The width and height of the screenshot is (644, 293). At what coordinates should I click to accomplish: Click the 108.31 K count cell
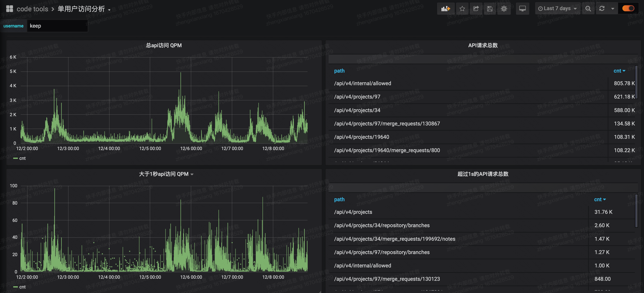pyautogui.click(x=622, y=137)
